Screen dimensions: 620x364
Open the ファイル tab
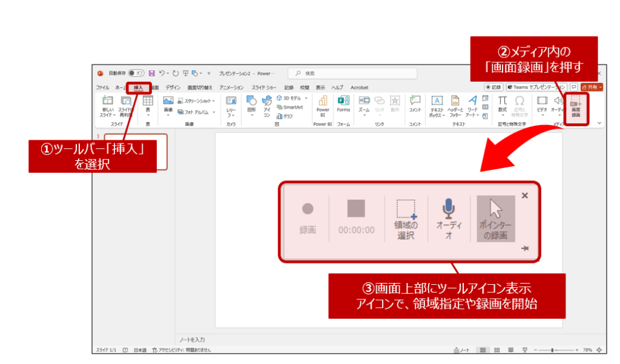coord(102,88)
